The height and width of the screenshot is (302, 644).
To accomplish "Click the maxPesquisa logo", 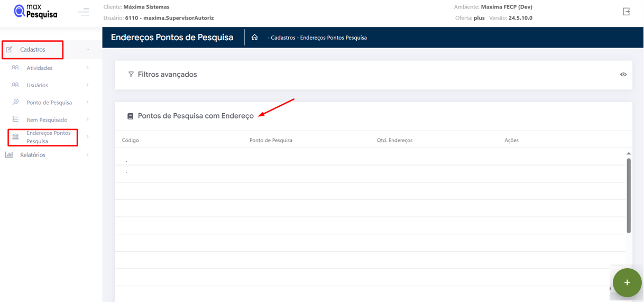I will click(35, 11).
